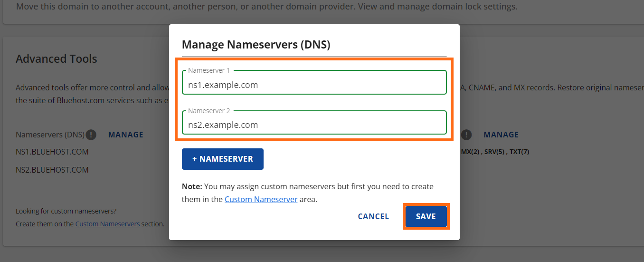Click the info icon left of the right-side MANAGE
This screenshot has width=644, height=262.
point(467,135)
